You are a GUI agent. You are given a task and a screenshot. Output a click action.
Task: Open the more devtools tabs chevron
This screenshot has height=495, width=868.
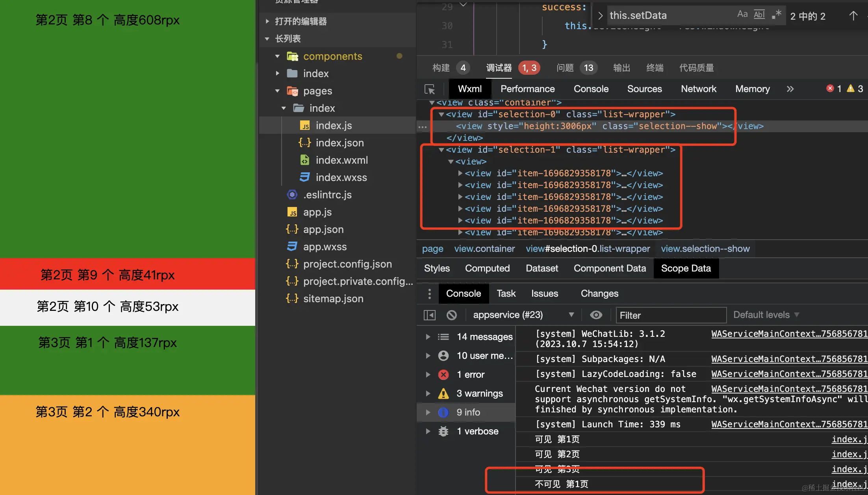tap(790, 89)
